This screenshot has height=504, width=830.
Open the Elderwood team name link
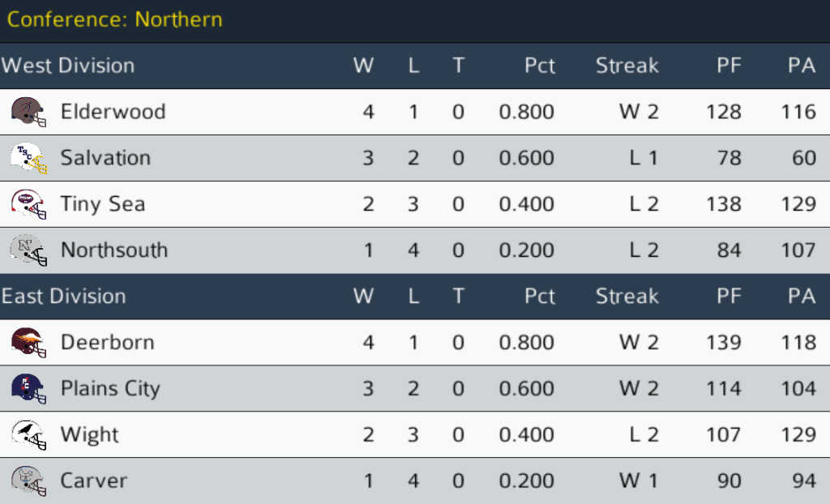click(x=113, y=111)
